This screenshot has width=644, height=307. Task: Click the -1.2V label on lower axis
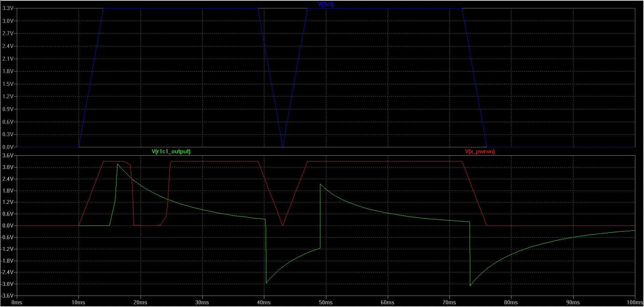click(8, 249)
